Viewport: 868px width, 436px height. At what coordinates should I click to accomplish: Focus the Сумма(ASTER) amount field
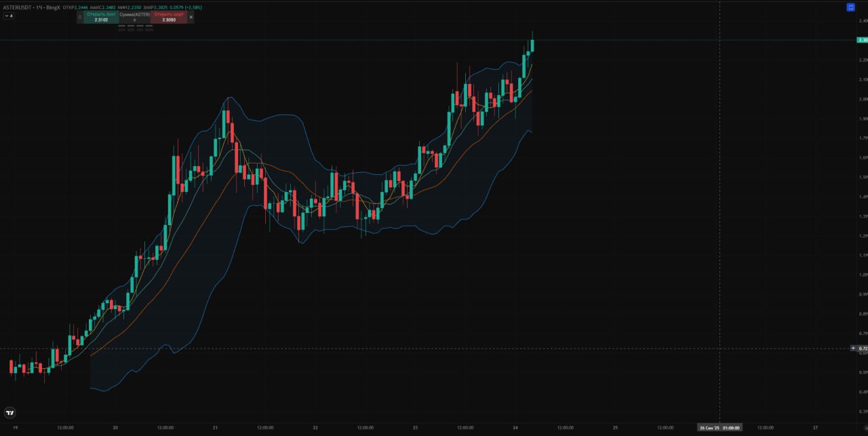pyautogui.click(x=135, y=20)
